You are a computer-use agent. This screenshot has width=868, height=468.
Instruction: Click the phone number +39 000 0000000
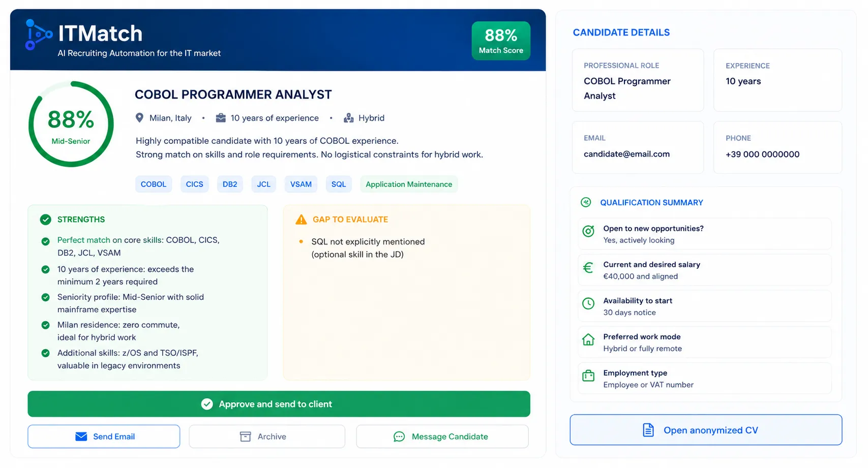pyautogui.click(x=762, y=154)
